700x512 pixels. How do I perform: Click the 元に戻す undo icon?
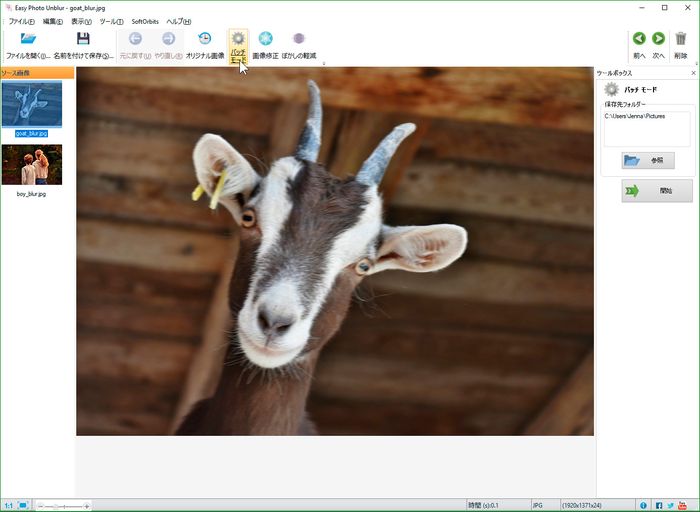135,39
